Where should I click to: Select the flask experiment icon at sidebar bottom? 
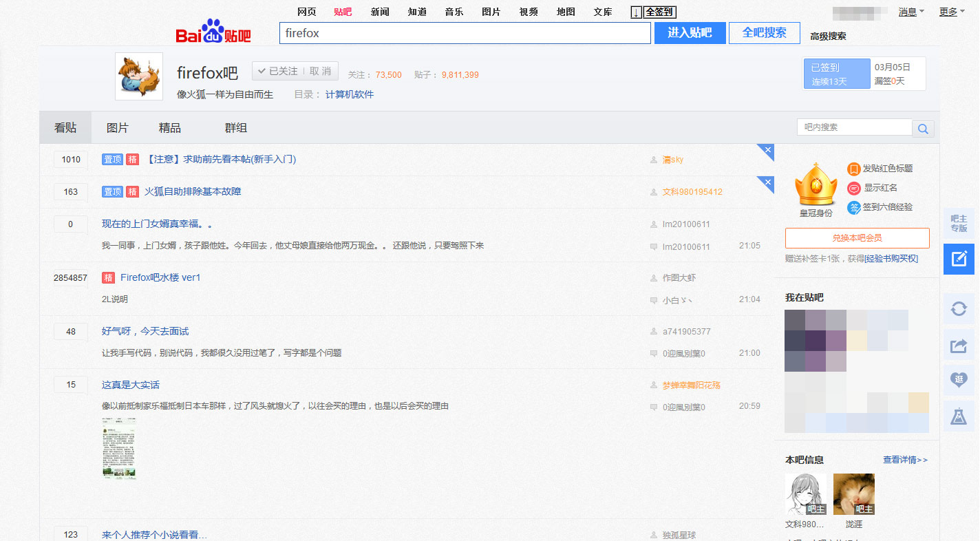[959, 416]
